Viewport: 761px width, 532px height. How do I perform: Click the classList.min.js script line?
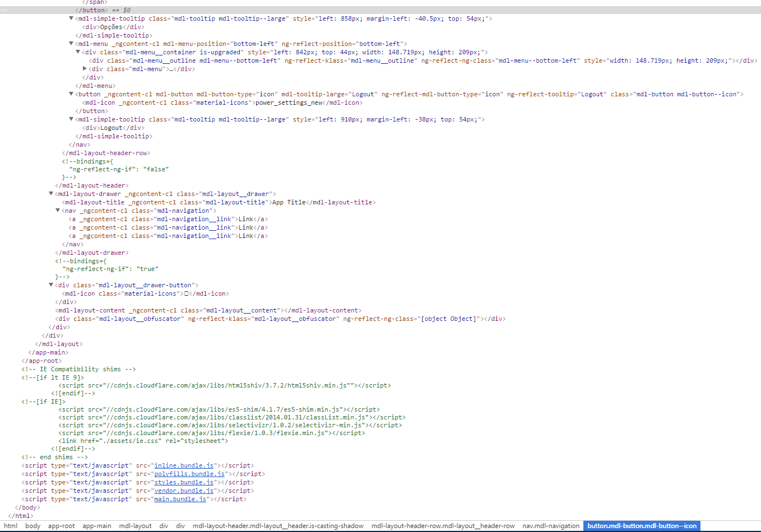232,417
